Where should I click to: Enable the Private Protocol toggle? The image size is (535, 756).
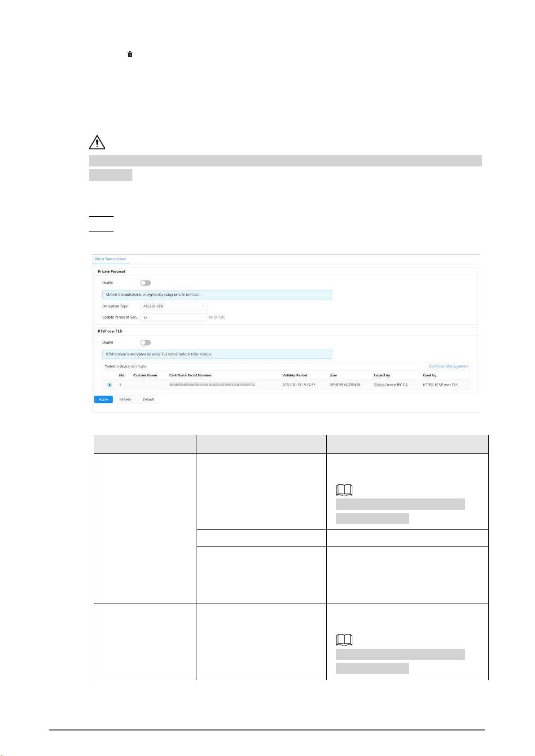tap(145, 283)
